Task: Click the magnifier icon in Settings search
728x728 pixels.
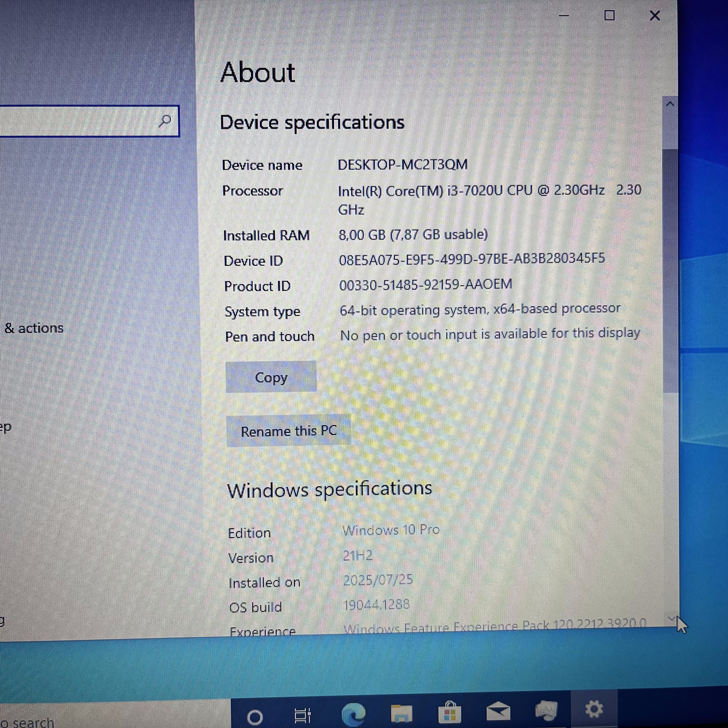Action: (165, 121)
